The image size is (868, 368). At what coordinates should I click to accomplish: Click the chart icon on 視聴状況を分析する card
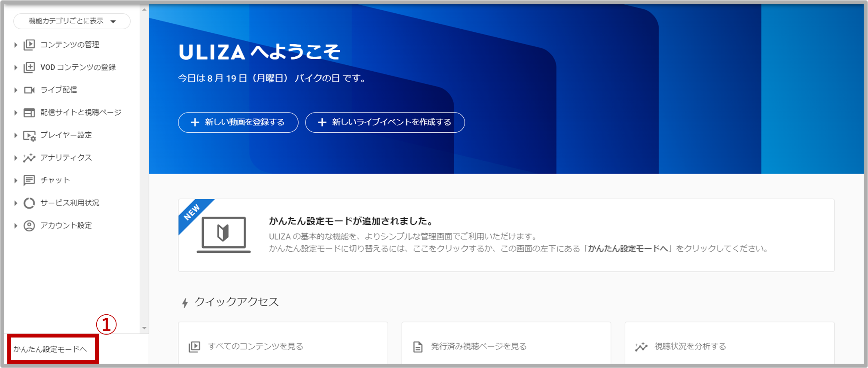(x=641, y=347)
